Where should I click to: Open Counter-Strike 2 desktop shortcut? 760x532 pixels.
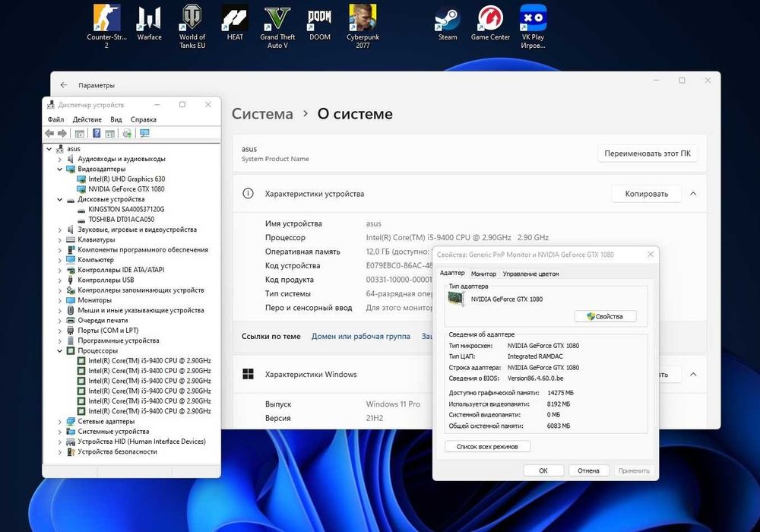pyautogui.click(x=106, y=27)
